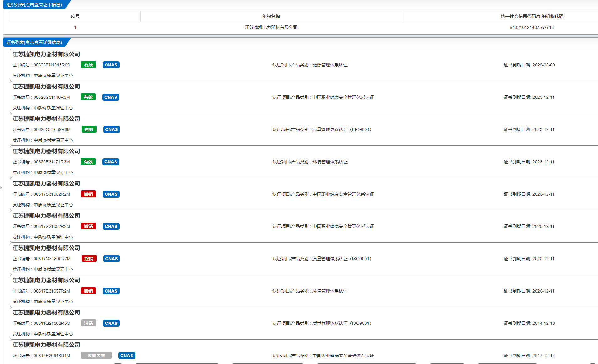Select issuing body 中质协质量保证中心 under certificate 00623EN1045R0S
The height and width of the screenshot is (364, 598).
point(53,76)
